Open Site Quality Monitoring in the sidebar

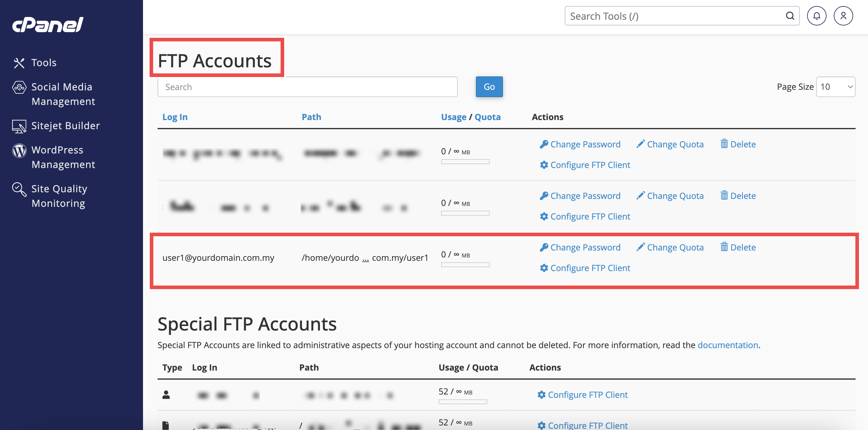point(59,196)
